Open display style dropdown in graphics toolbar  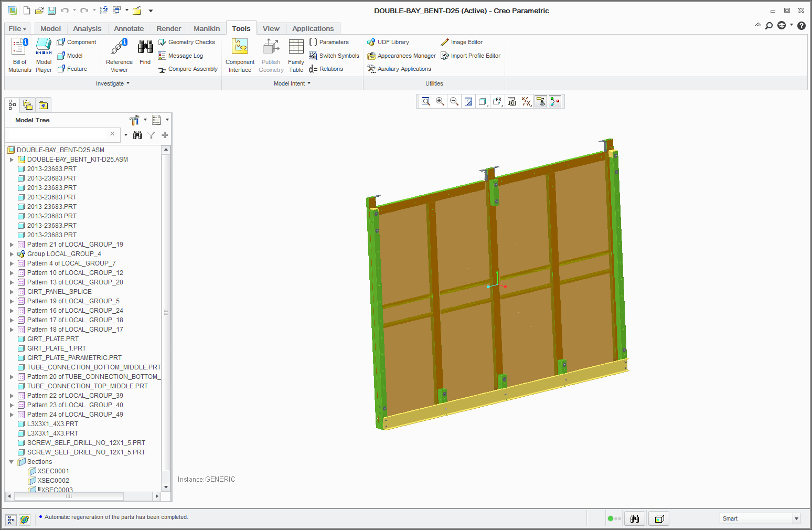coord(483,101)
